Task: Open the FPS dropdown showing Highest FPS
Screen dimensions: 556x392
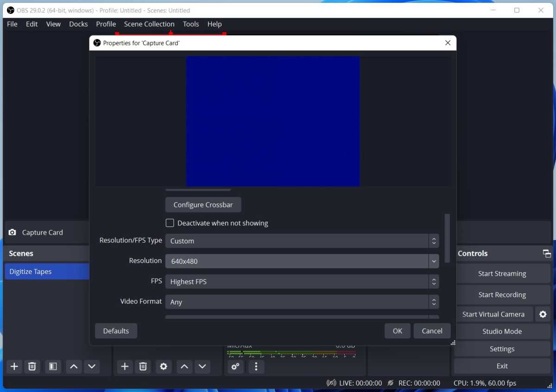Action: (x=302, y=281)
